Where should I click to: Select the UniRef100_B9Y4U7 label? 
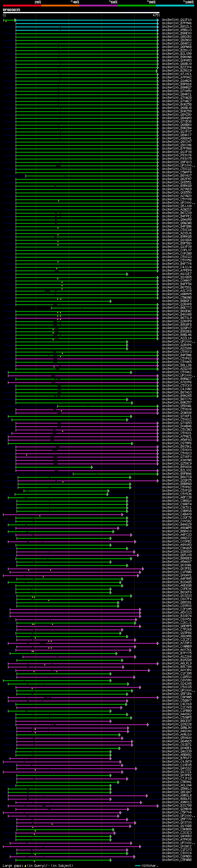tap(176, 176)
